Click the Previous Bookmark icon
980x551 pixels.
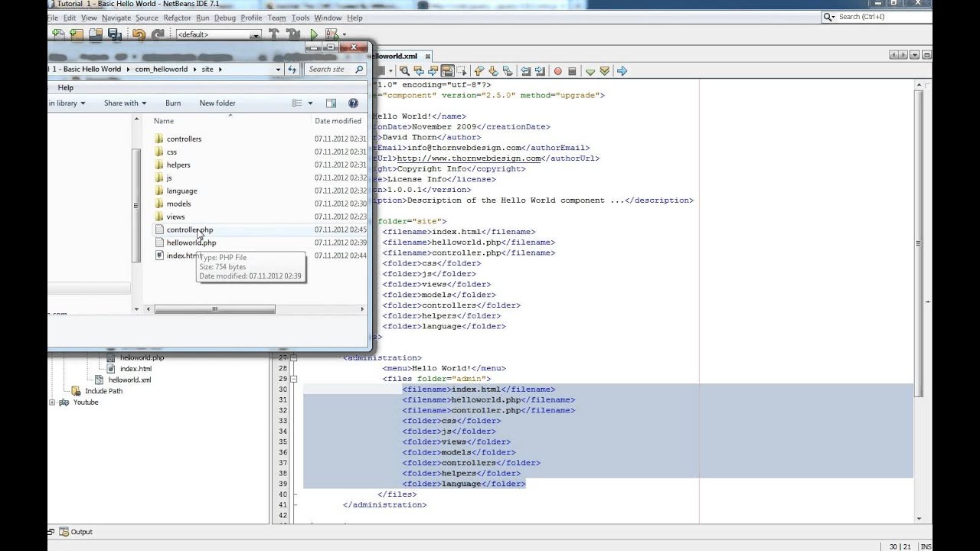tap(479, 71)
